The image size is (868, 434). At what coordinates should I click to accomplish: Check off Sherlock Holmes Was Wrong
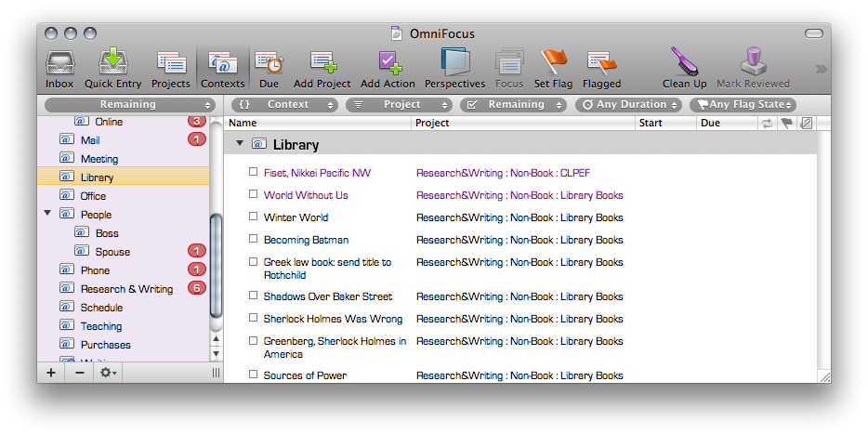coord(253,318)
